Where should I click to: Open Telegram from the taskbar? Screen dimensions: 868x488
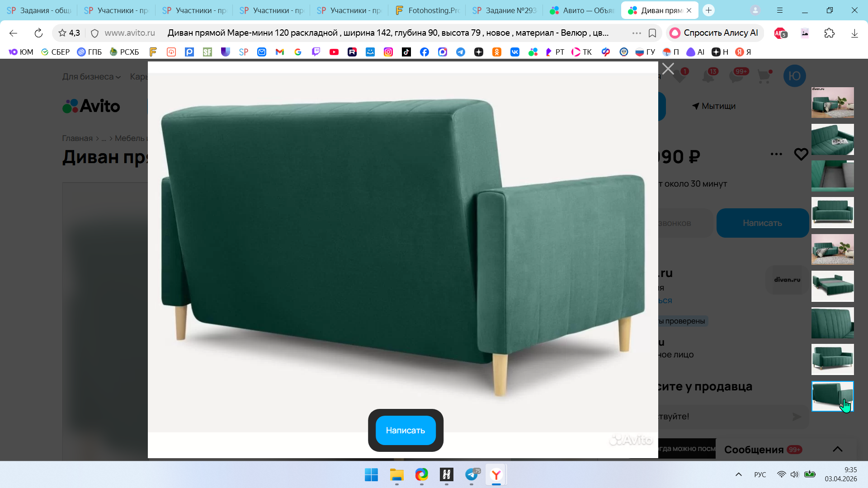(x=472, y=474)
